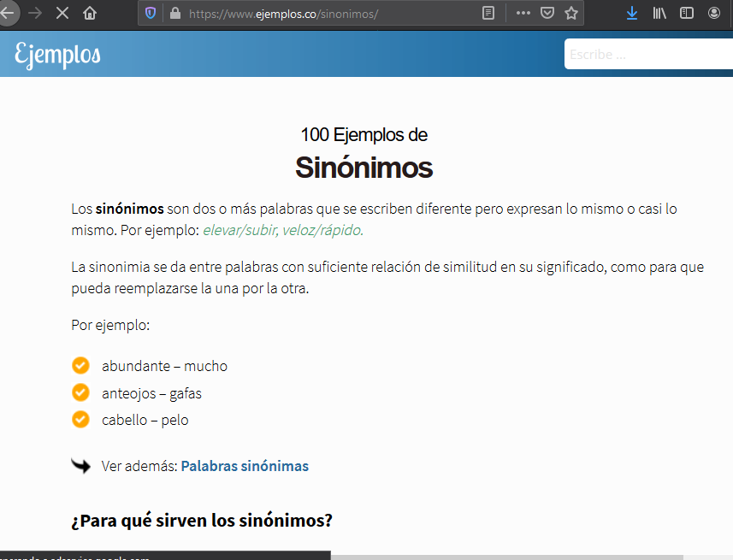This screenshot has width=733, height=560.
Task: Open the Library menu
Action: tap(659, 13)
